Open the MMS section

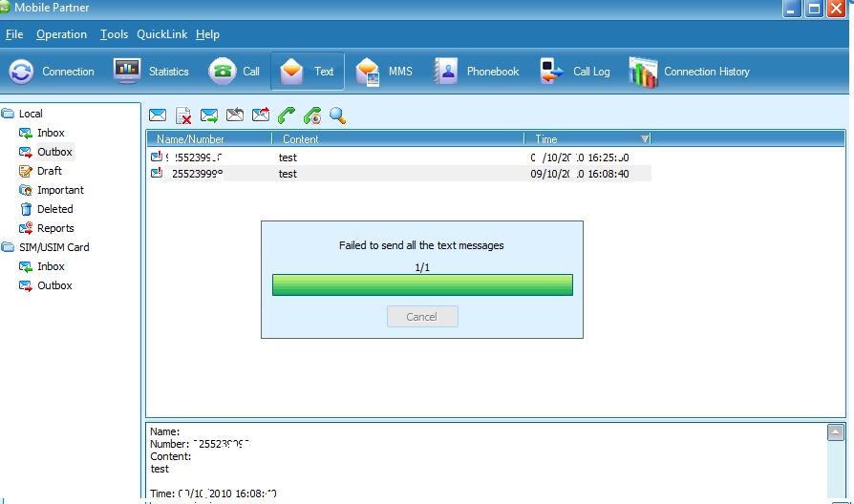click(x=383, y=72)
